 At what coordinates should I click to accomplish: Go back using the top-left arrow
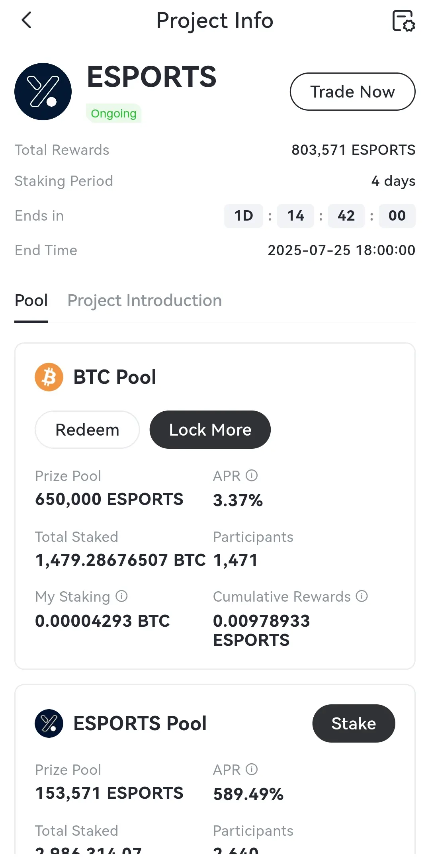26,20
